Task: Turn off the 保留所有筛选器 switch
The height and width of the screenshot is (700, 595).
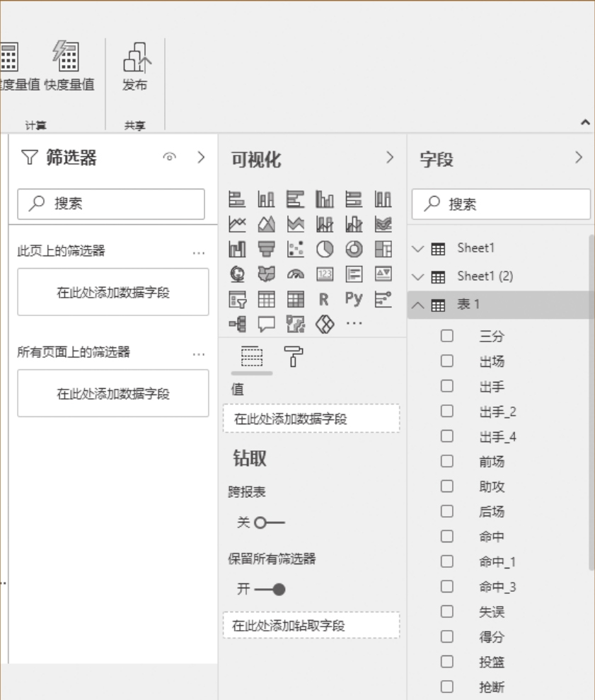Action: pos(270,589)
